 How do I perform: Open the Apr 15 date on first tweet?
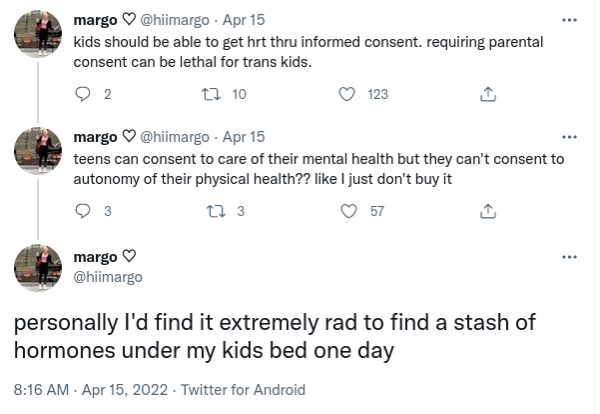[x=244, y=20]
